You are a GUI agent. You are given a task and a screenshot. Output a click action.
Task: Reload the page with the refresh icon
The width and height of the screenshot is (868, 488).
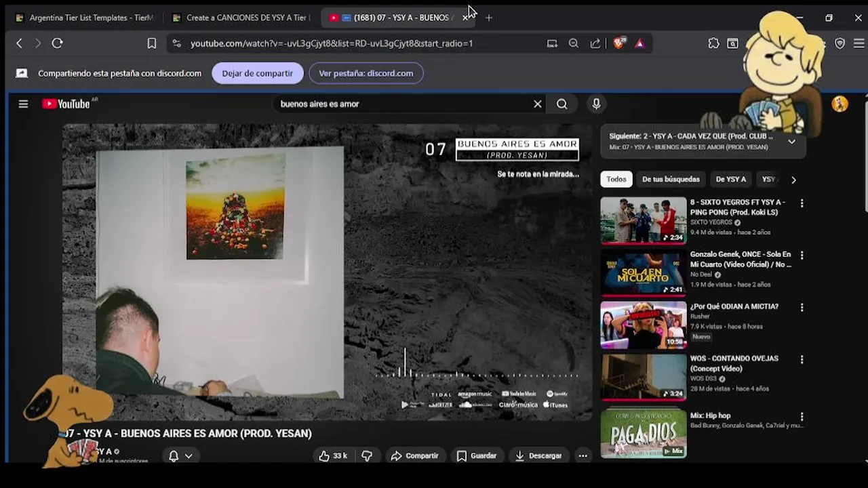[x=58, y=43]
